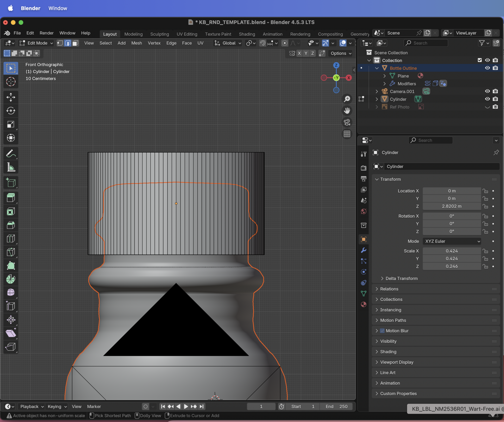Viewport: 504px width, 422px height.
Task: Open the Modifiers wrench properties tab
Action: click(364, 250)
